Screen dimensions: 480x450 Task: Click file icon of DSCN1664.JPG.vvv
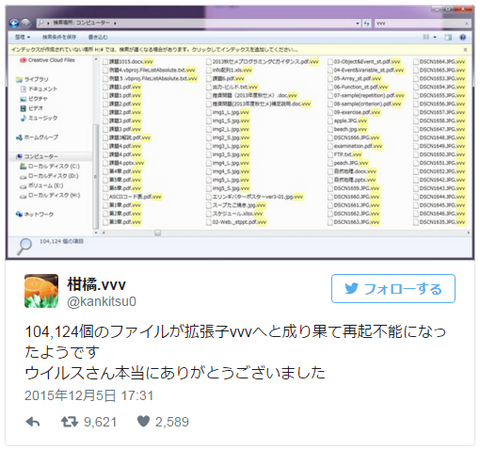click(416, 62)
